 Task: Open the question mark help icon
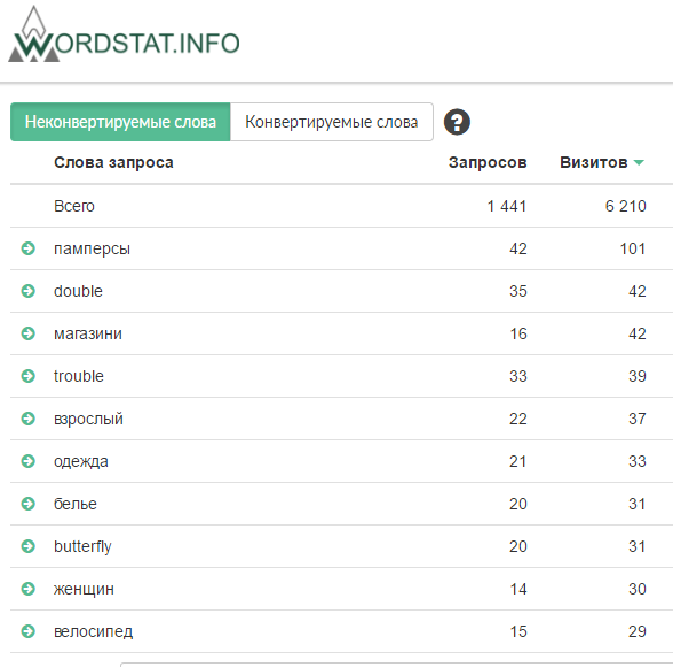click(457, 122)
